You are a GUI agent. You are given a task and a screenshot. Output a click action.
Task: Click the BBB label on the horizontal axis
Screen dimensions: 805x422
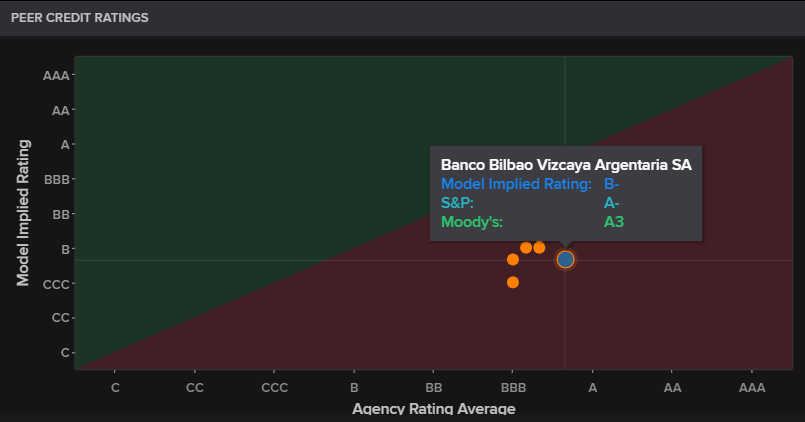point(513,387)
